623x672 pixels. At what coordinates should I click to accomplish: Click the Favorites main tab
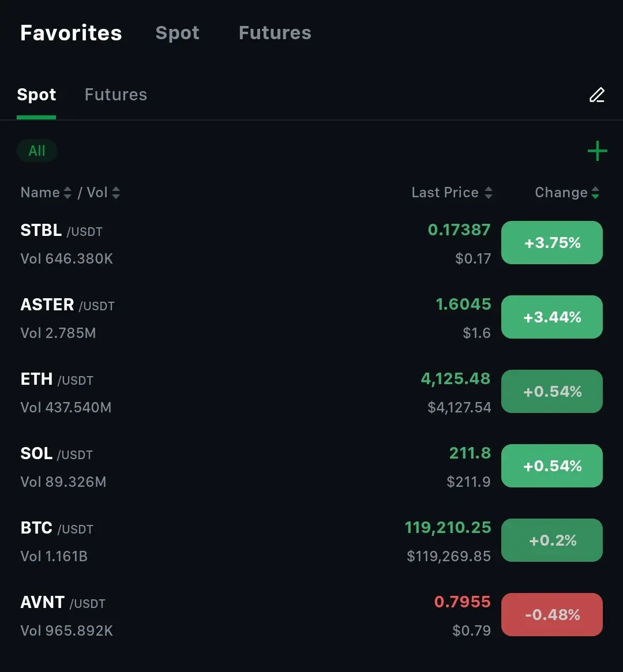(x=71, y=33)
